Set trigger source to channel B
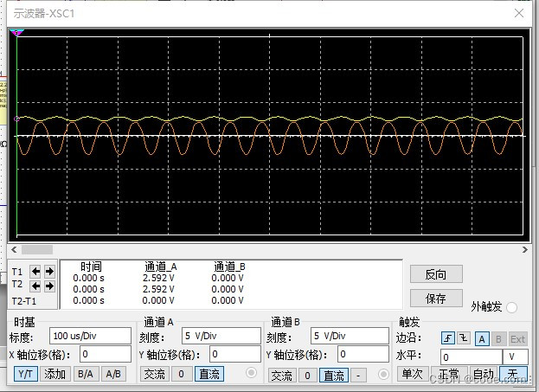 (x=498, y=339)
